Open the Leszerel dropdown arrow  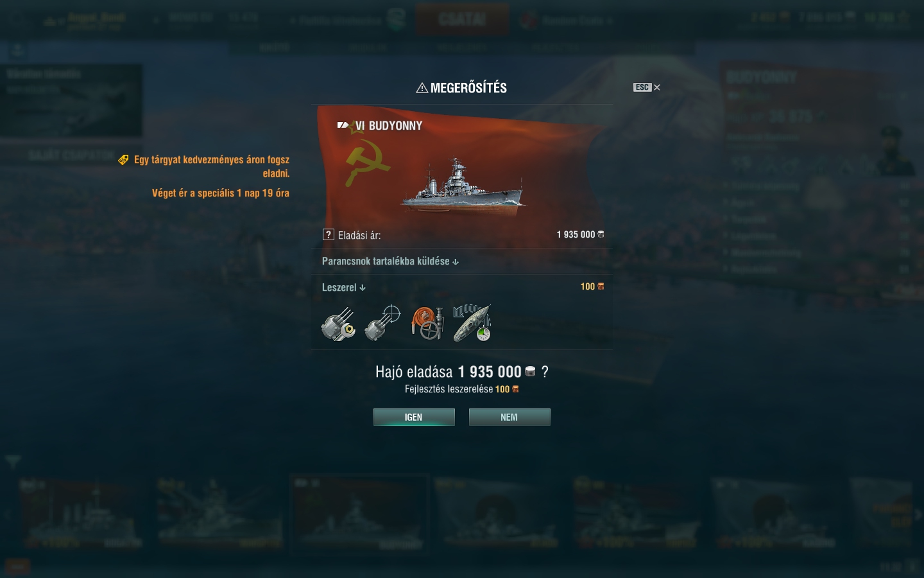tap(363, 288)
